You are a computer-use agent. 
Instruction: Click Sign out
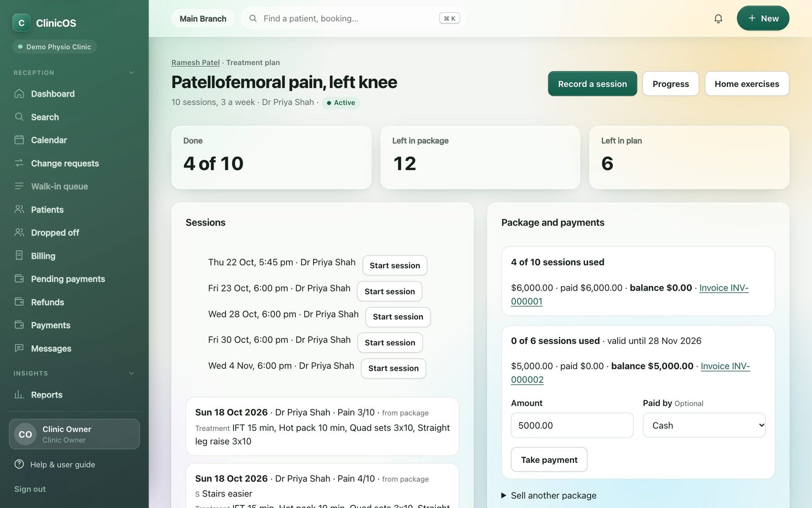tap(30, 489)
